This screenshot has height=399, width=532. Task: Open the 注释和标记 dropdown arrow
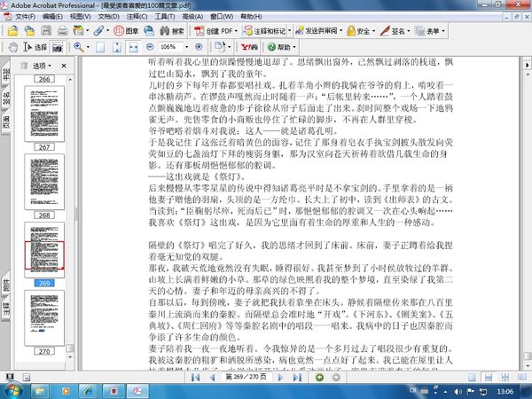[289, 31]
